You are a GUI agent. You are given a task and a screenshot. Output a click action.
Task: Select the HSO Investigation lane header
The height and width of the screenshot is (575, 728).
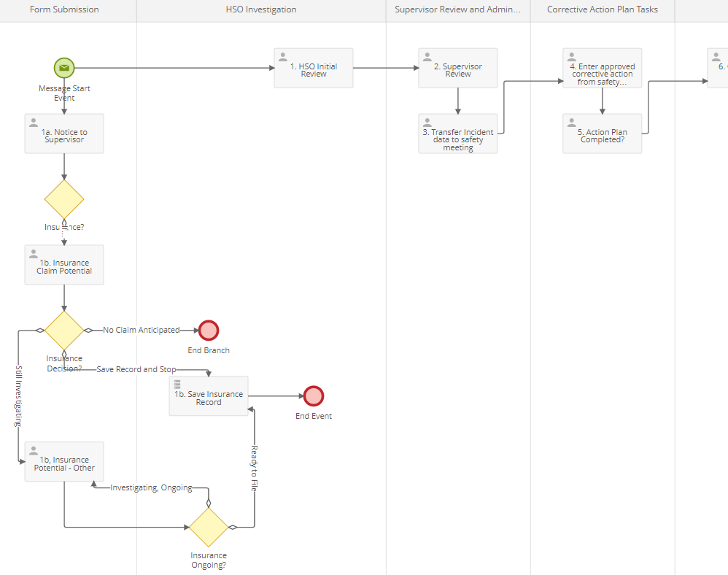tap(261, 10)
